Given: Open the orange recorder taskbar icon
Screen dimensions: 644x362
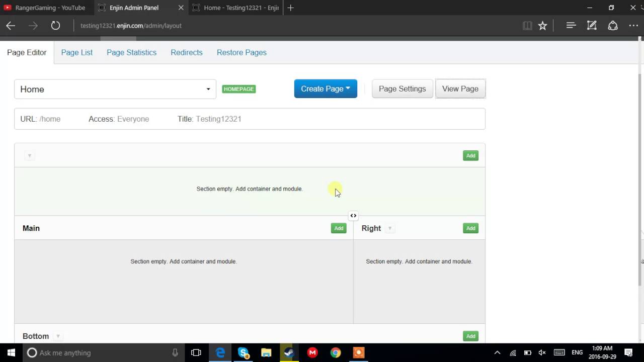Looking at the screenshot, I should click(359, 352).
